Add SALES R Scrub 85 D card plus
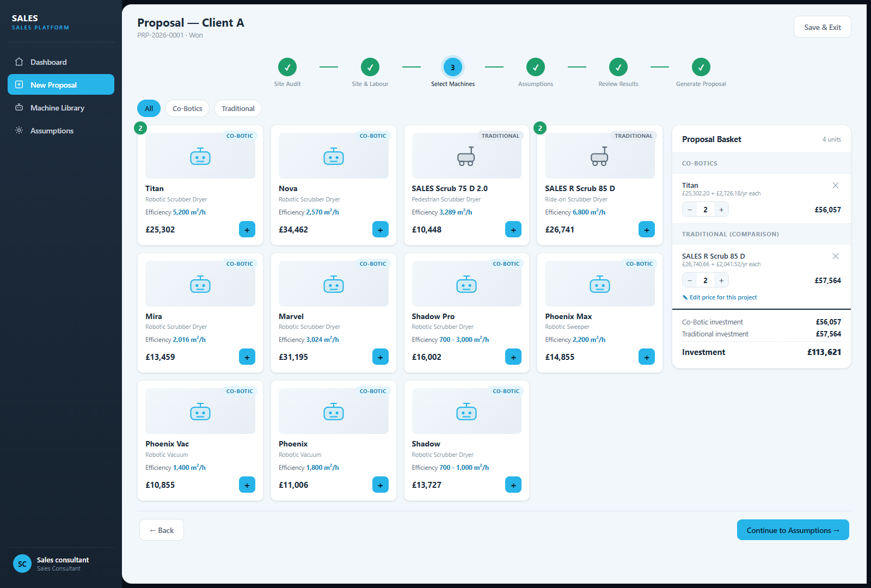The height and width of the screenshot is (588, 871). tap(647, 229)
